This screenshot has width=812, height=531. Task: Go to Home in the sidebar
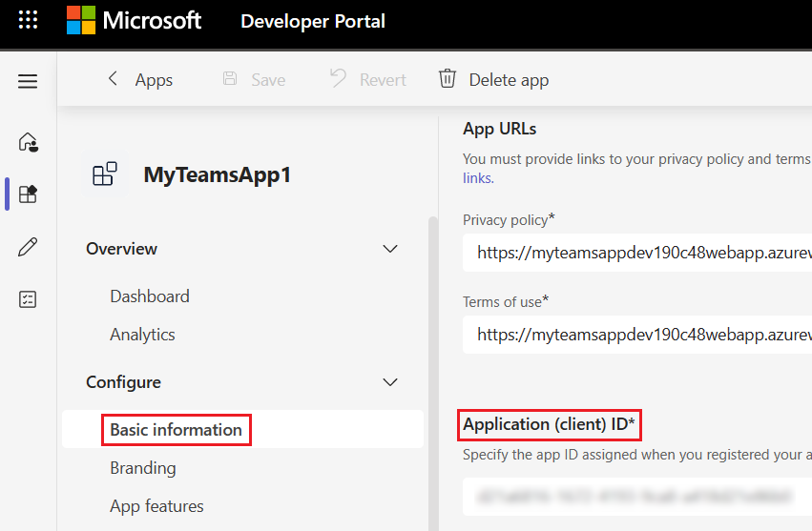[x=28, y=142]
